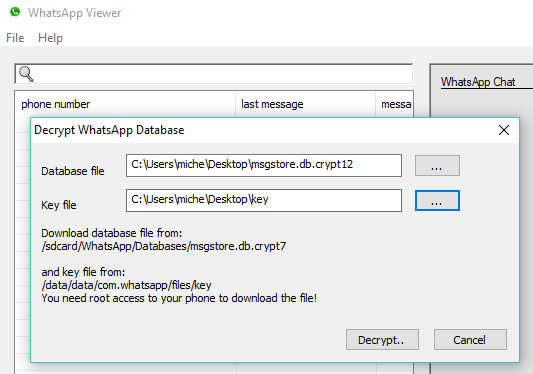Viewport: 533px width, 374px height.
Task: Click into the Database file path field
Action: click(264, 165)
